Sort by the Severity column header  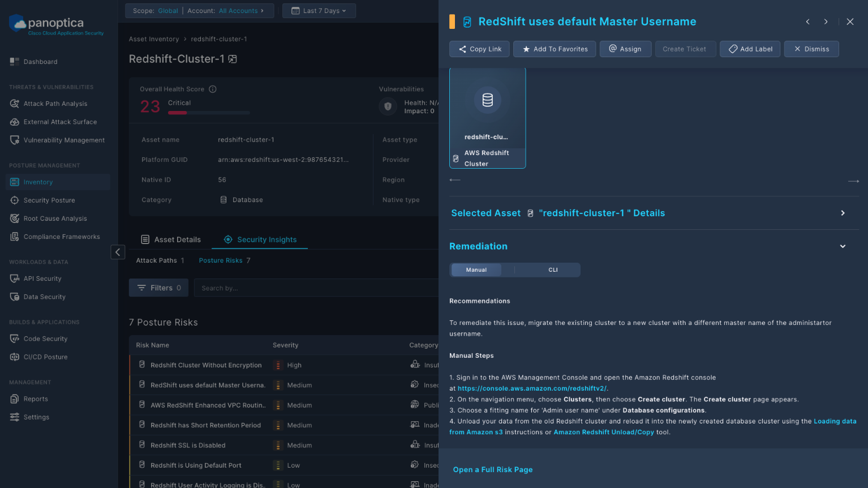[285, 345]
